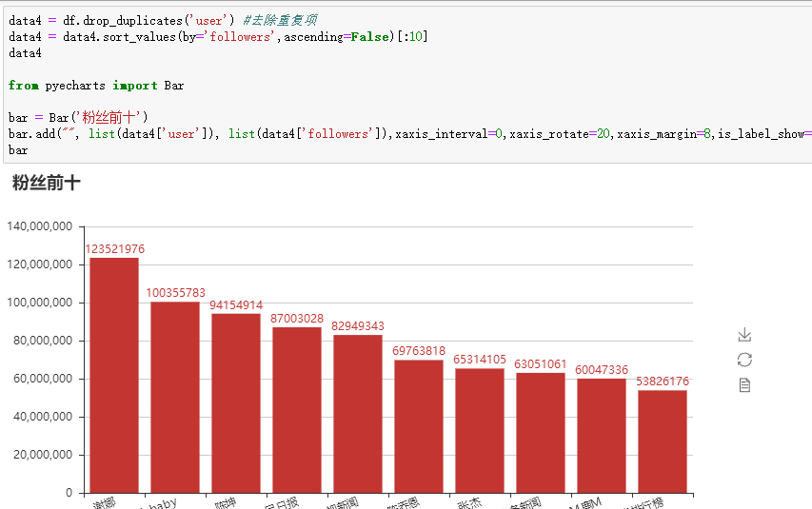Click the bar = Bar('粉丝前十') code line
This screenshot has height=509, width=812.
(78, 118)
